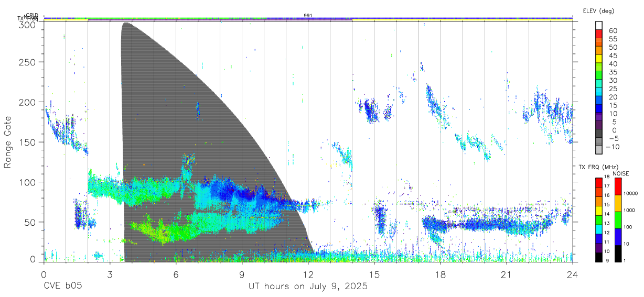Click the "21" tick on UT hours axis
Image resolution: width=644 pixels, height=297 pixels.
tap(507, 274)
